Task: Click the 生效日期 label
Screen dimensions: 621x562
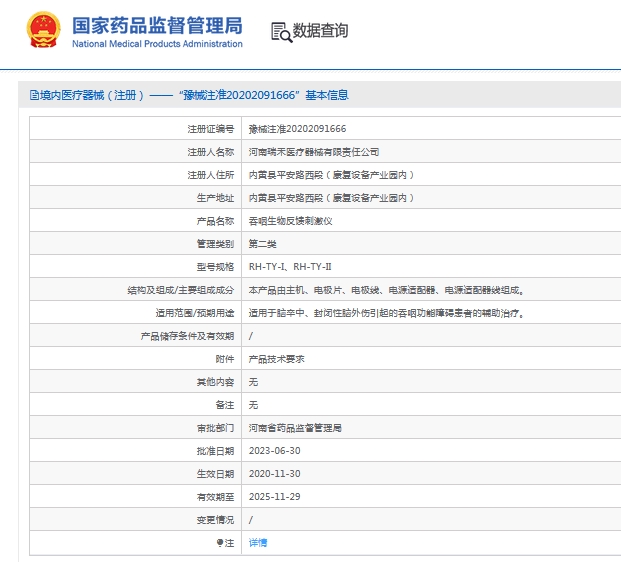Action: click(215, 474)
